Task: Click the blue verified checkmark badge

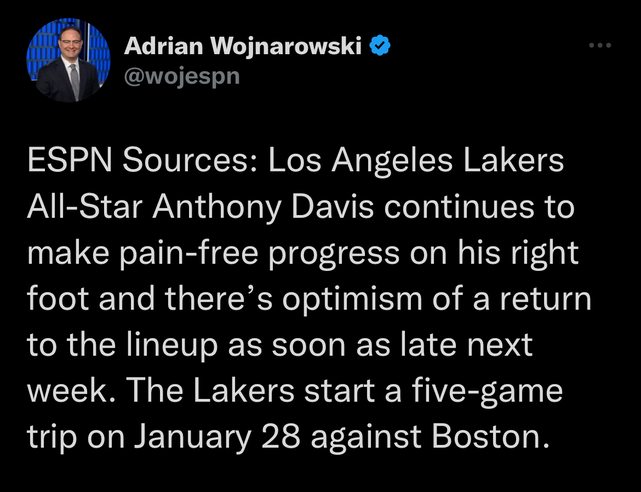Action: click(x=380, y=45)
